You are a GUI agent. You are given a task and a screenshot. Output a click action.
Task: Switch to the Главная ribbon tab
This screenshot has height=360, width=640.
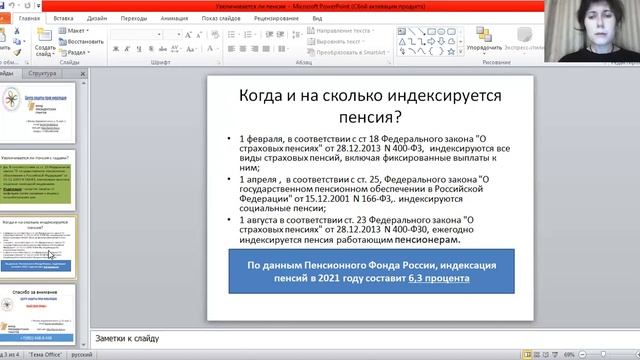click(x=29, y=18)
